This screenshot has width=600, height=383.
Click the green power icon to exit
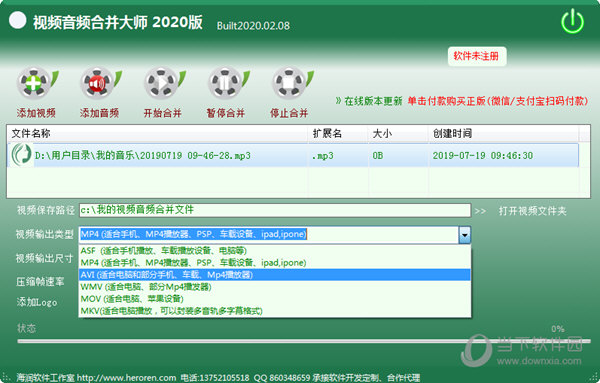[x=572, y=21]
